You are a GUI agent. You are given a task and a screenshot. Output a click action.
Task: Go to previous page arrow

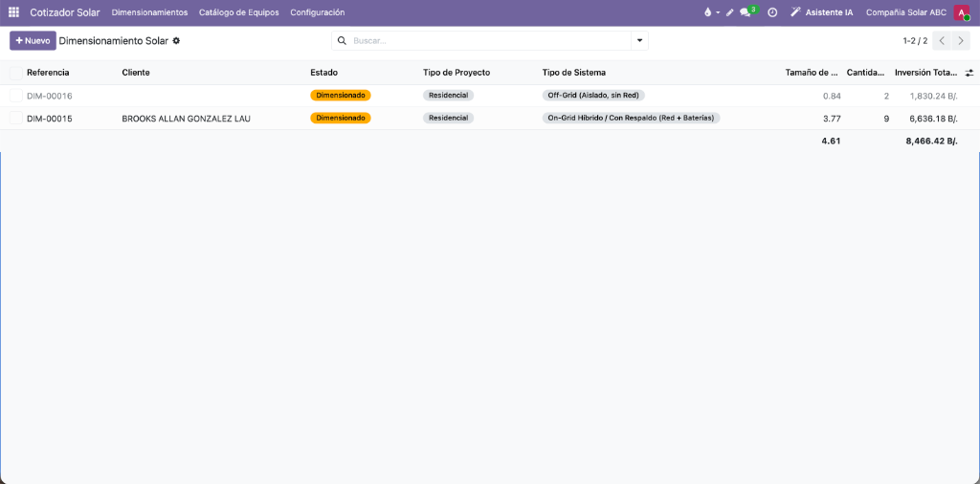click(x=942, y=40)
